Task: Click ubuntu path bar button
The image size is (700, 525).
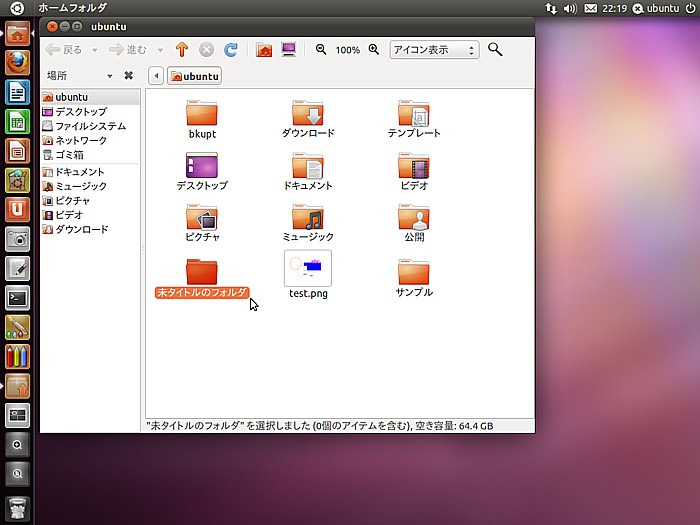Action: point(194,76)
